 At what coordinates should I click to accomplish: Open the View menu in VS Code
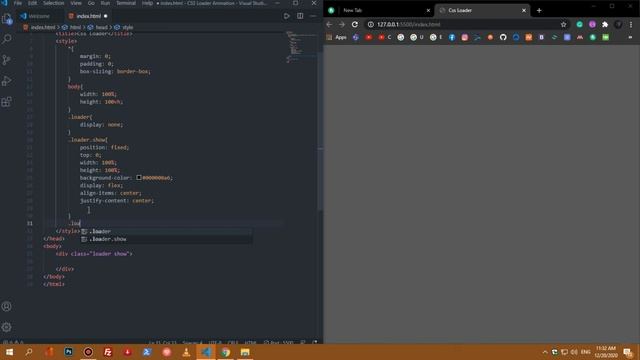[76, 3]
